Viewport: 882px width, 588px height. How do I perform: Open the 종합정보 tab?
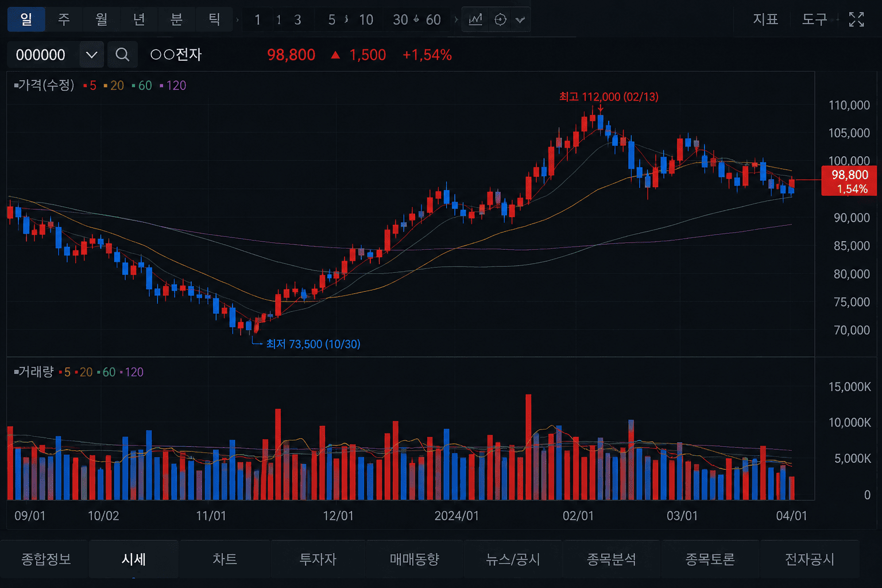coord(46,559)
